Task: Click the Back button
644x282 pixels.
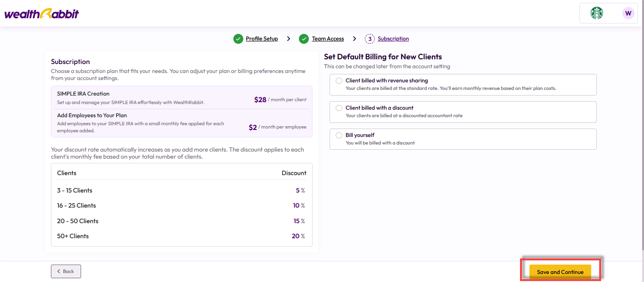Action: [66, 271]
